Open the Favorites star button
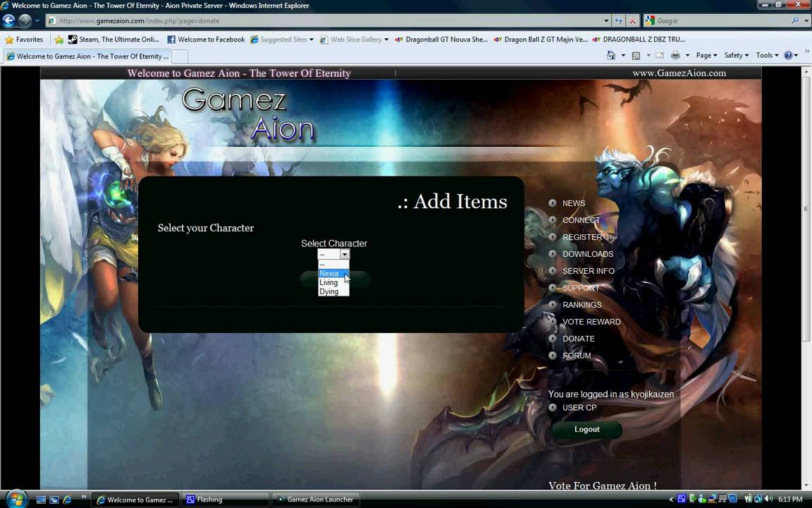The height and width of the screenshot is (508, 812). tap(24, 40)
